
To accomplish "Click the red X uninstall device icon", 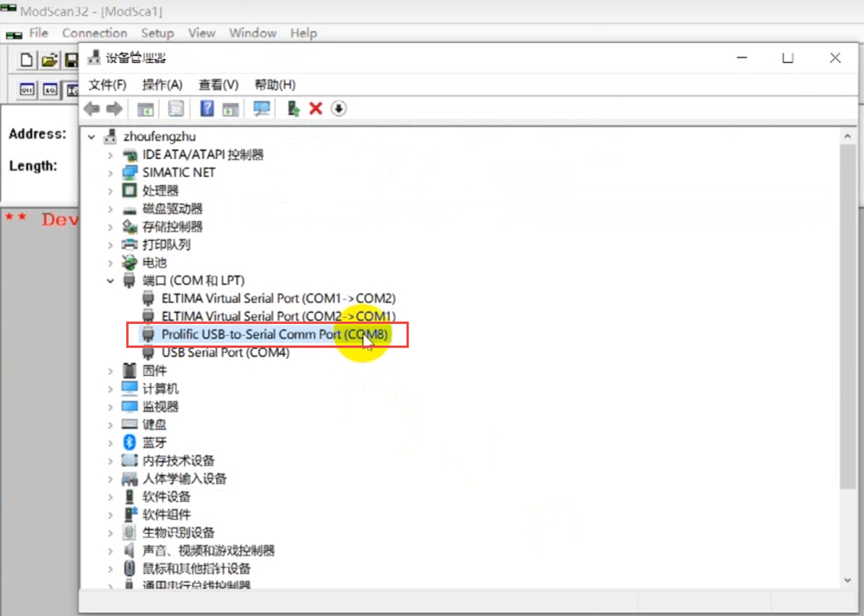I will [315, 108].
